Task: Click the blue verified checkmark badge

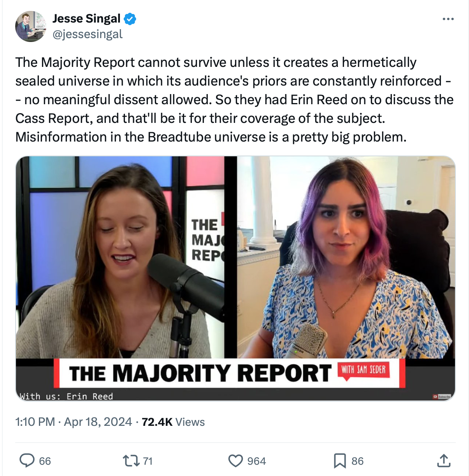Action: [130, 19]
